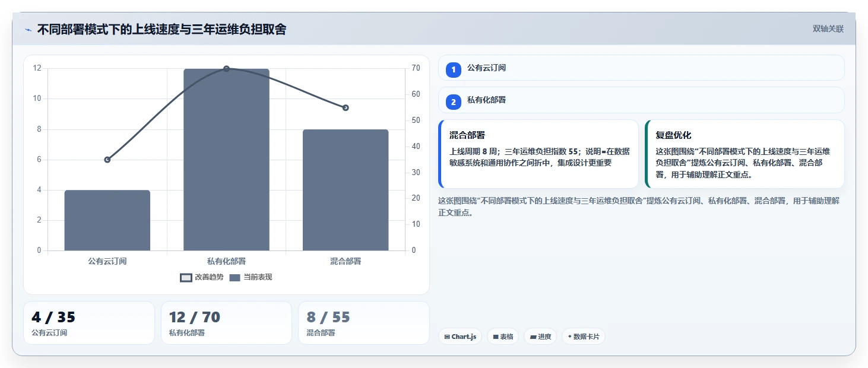Select the Chart.js tag
The image size is (868, 368).
click(x=460, y=337)
